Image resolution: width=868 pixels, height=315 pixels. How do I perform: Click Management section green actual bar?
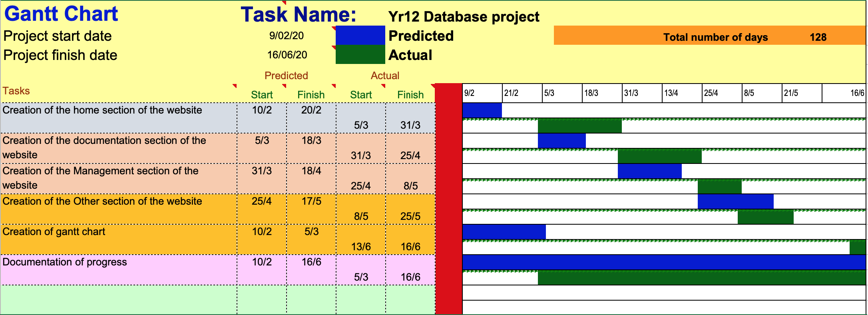[x=720, y=186]
